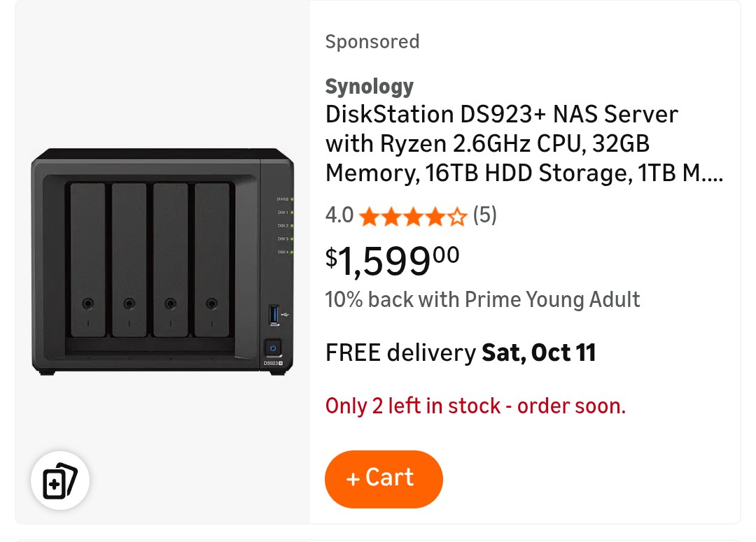Image resolution: width=756 pixels, height=542 pixels.
Task: Click the Only 2 left in stock notice
Action: (475, 406)
